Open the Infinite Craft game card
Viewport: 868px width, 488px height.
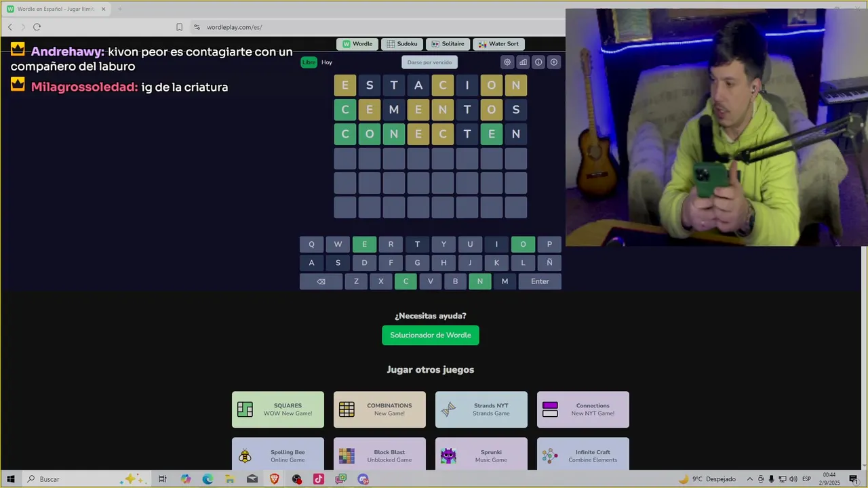pos(583,454)
